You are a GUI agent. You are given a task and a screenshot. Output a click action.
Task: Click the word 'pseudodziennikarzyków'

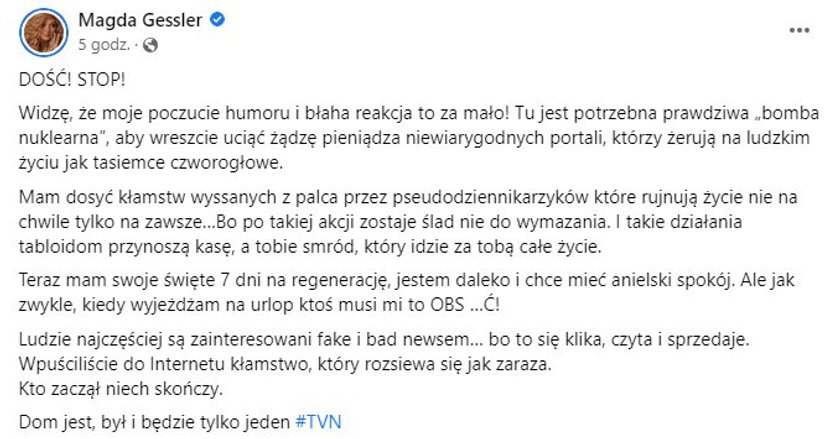(491, 197)
